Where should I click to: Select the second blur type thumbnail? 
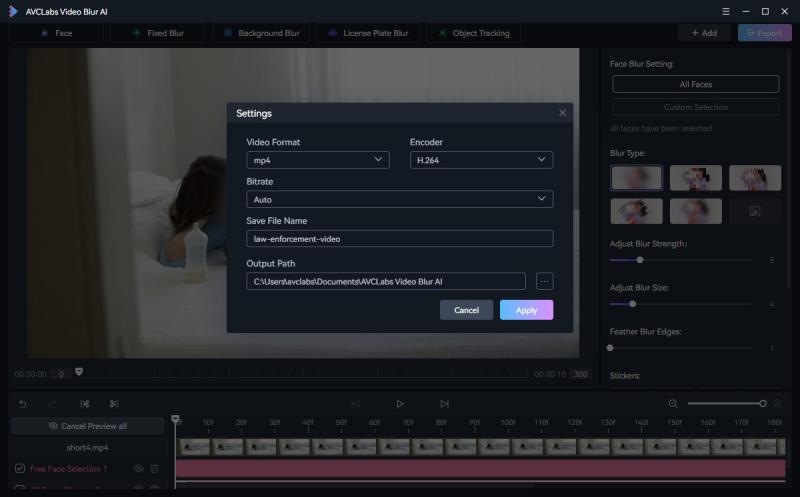(x=695, y=178)
